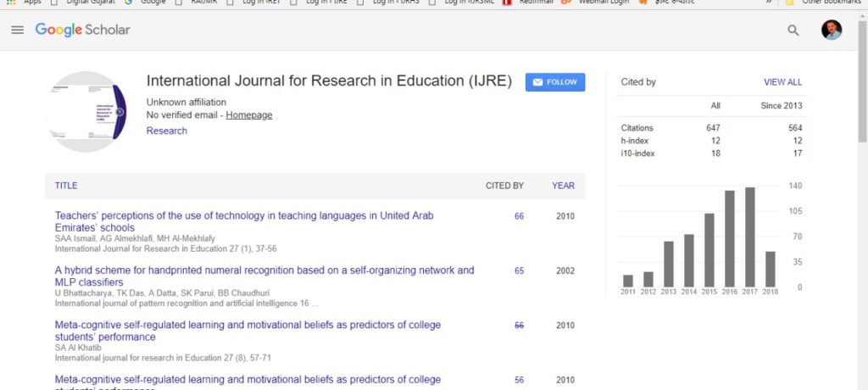View the 65 citations of the hybrid scheme article

519,271
